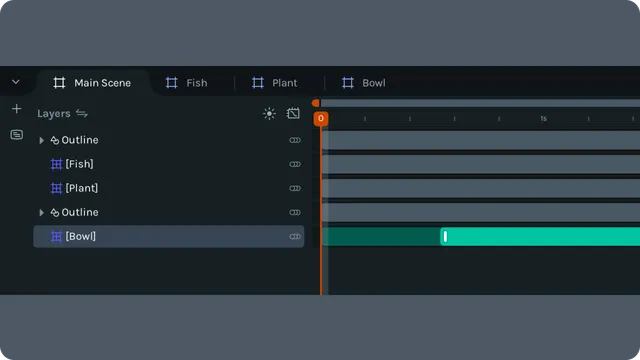Click the first Outline layer timeline bar

click(481, 140)
